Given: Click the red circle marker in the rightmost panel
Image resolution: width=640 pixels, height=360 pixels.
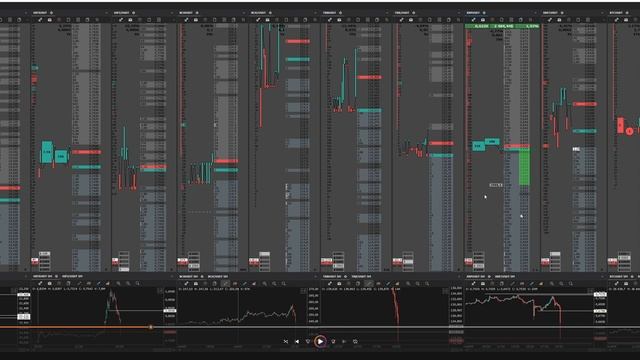Looking at the screenshot, I should click(x=629, y=131).
